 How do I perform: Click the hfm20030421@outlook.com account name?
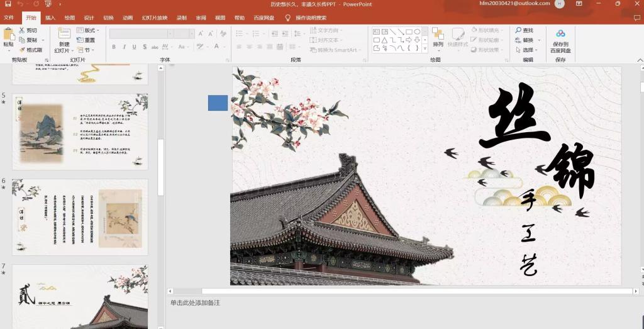coord(514,4)
